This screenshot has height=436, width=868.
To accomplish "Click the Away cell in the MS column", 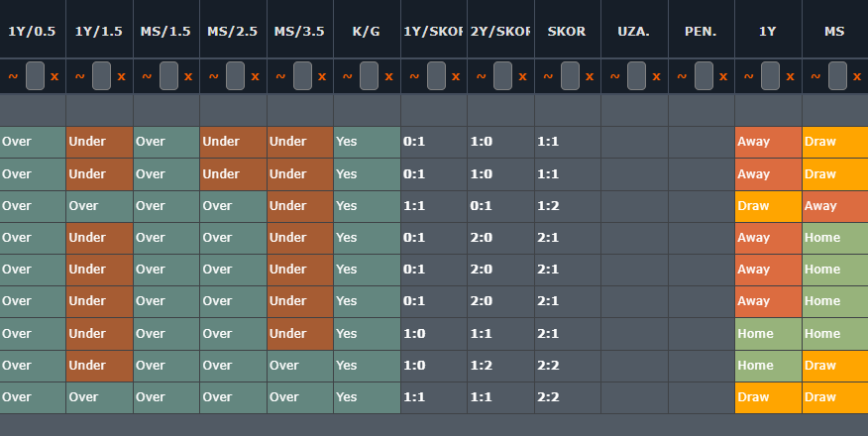I will tap(834, 206).
